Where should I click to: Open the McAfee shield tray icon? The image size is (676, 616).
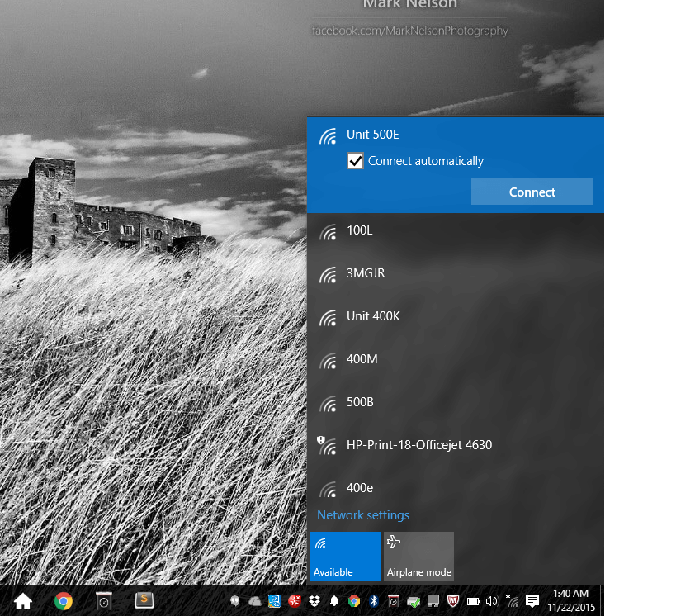[452, 601]
